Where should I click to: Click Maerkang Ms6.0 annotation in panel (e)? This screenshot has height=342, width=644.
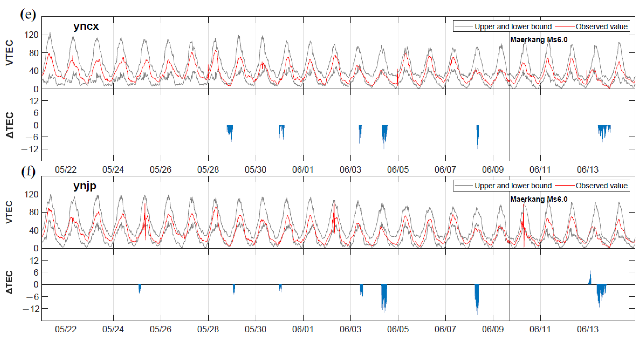[539, 40]
